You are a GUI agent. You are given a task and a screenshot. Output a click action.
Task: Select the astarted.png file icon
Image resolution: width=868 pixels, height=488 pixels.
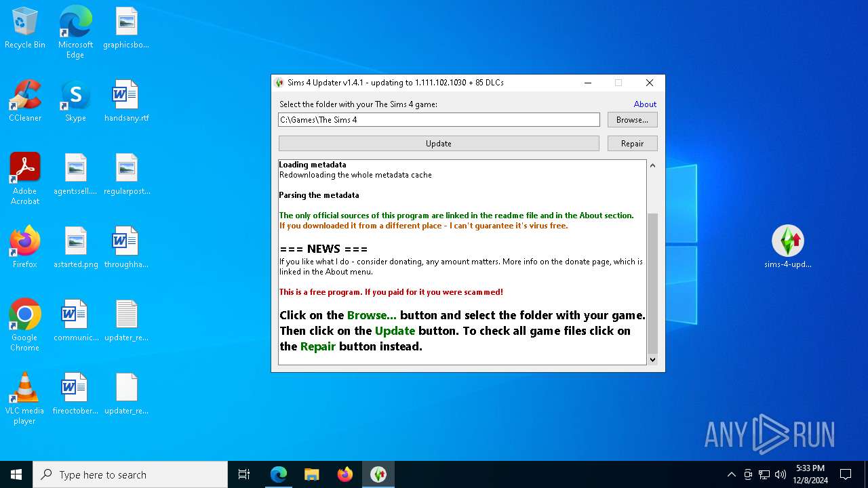pos(75,248)
